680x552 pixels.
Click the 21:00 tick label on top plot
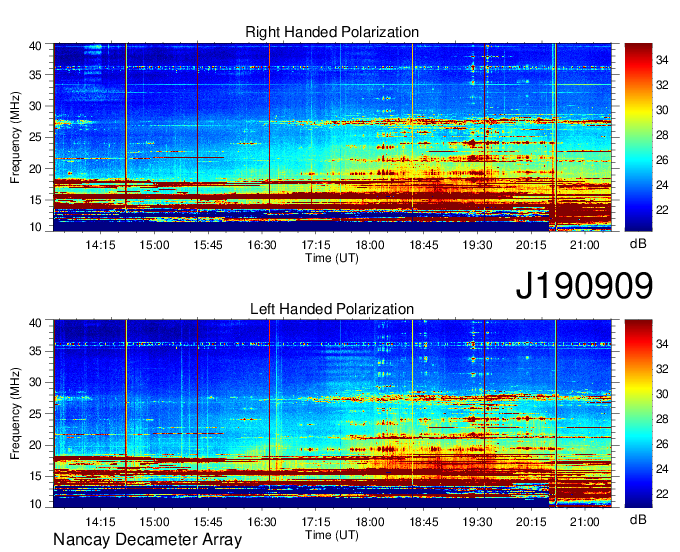point(585,245)
